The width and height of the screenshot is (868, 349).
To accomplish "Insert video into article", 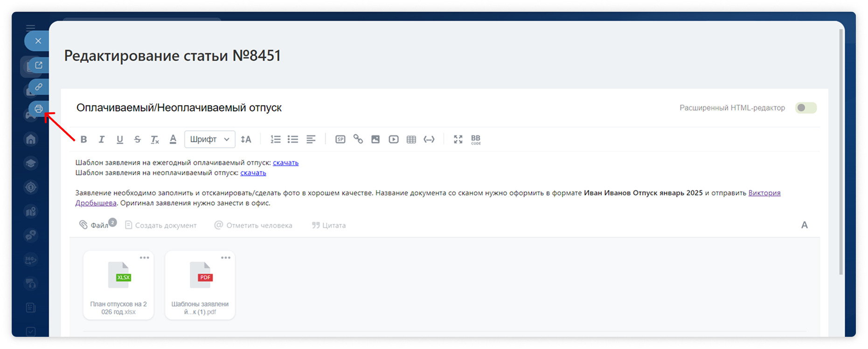I will click(393, 139).
